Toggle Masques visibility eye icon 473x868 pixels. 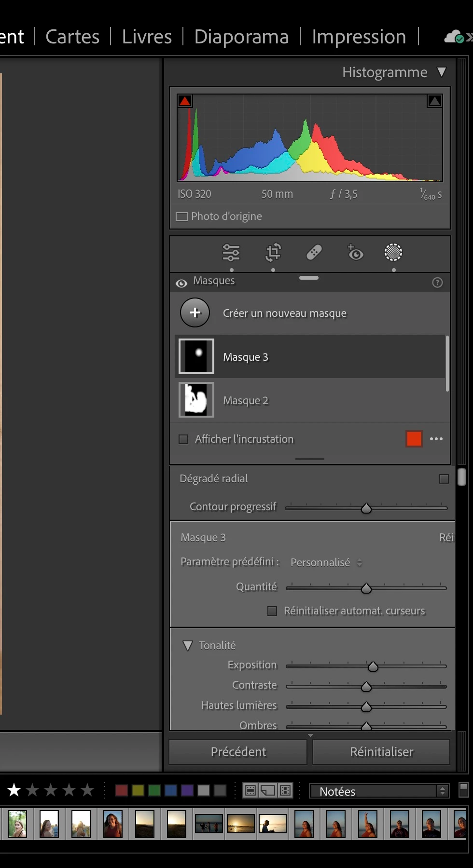coord(181,284)
